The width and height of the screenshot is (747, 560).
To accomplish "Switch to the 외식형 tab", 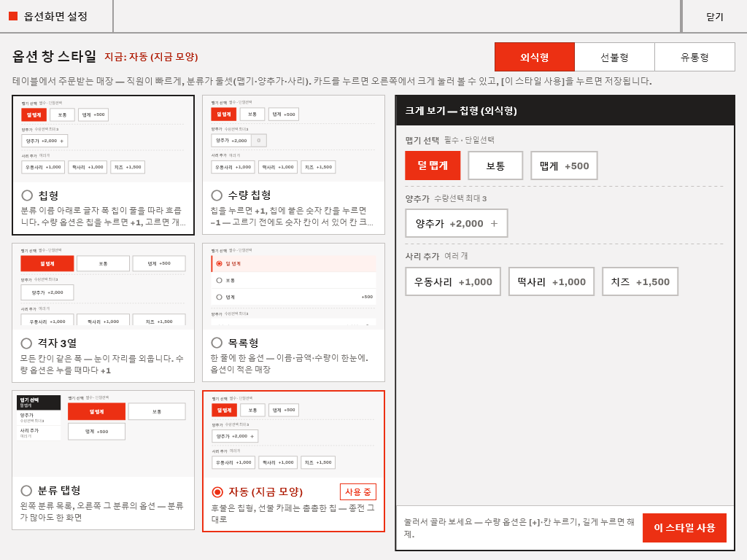I will point(535,57).
